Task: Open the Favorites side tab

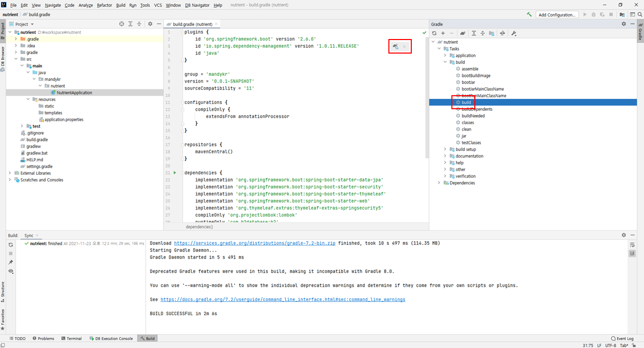Action: coord(3,319)
